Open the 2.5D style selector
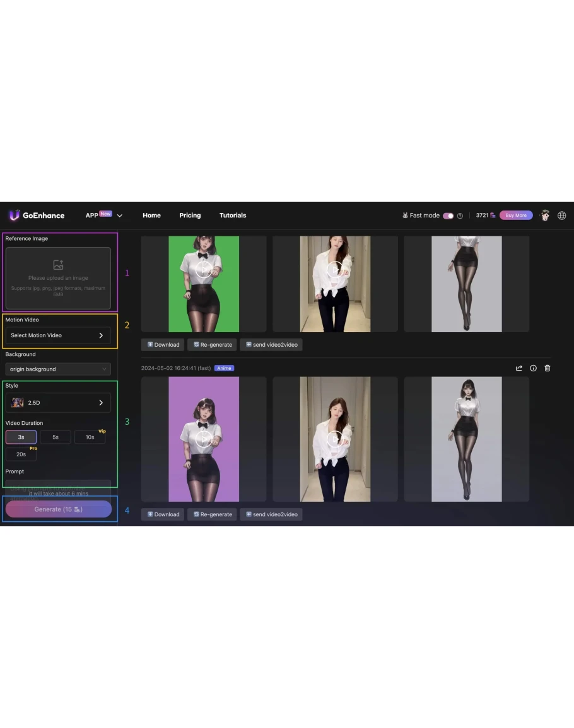 point(58,402)
